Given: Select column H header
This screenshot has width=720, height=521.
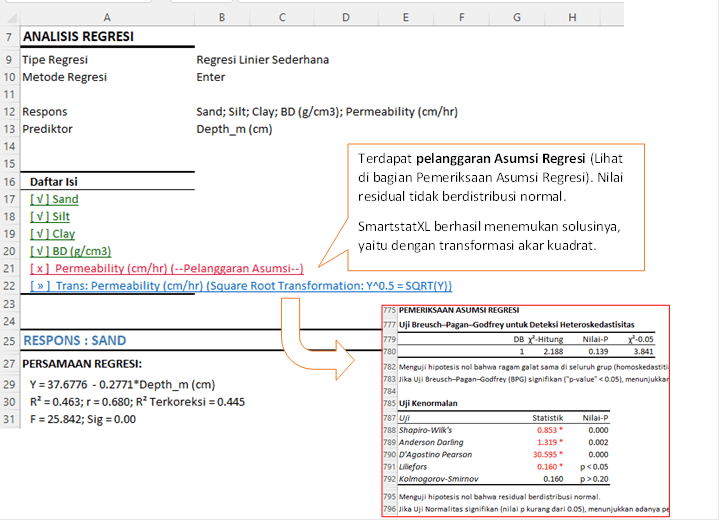Looking at the screenshot, I should (x=572, y=17).
